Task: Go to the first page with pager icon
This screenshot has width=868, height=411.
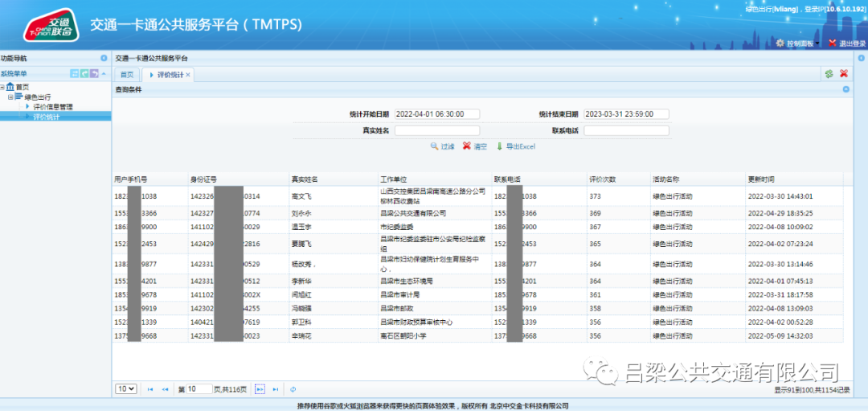Action: [x=150, y=389]
